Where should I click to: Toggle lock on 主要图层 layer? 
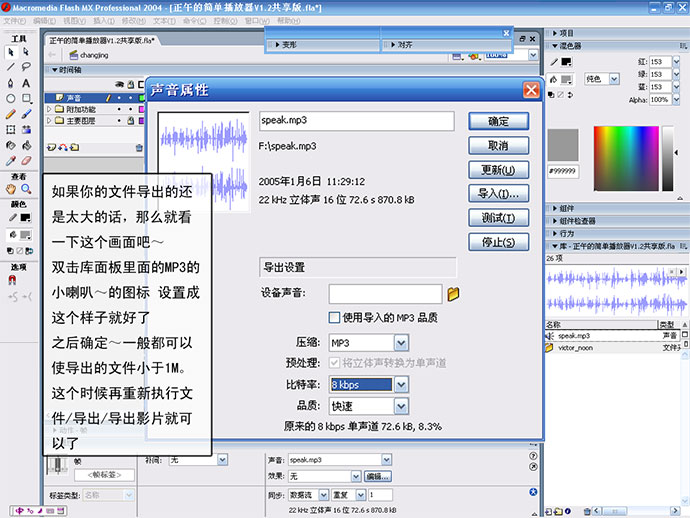(x=131, y=120)
